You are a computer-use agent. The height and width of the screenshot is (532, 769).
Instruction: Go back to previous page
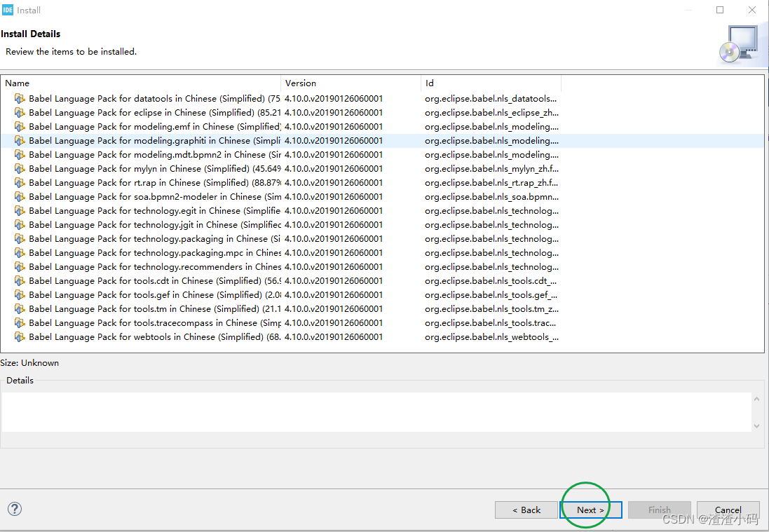coord(526,510)
